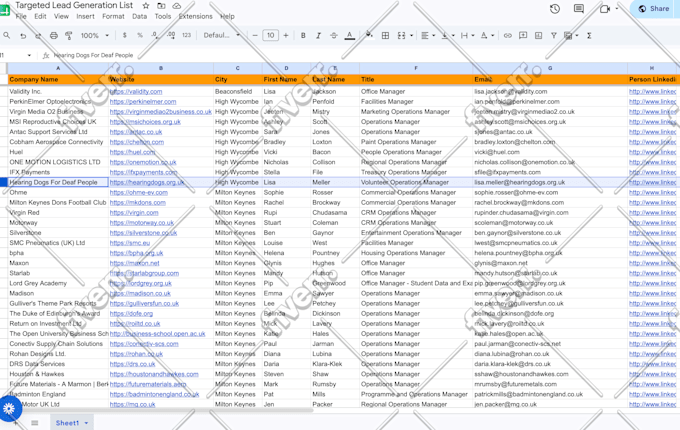Viewport: 680px width, 430px height.
Task: Open the Insert menu
Action: (x=85, y=16)
